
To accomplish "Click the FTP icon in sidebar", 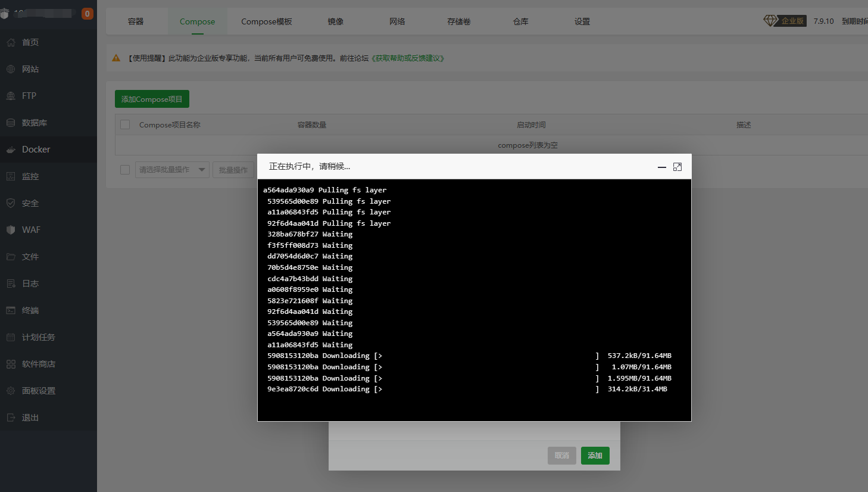I will [x=11, y=96].
